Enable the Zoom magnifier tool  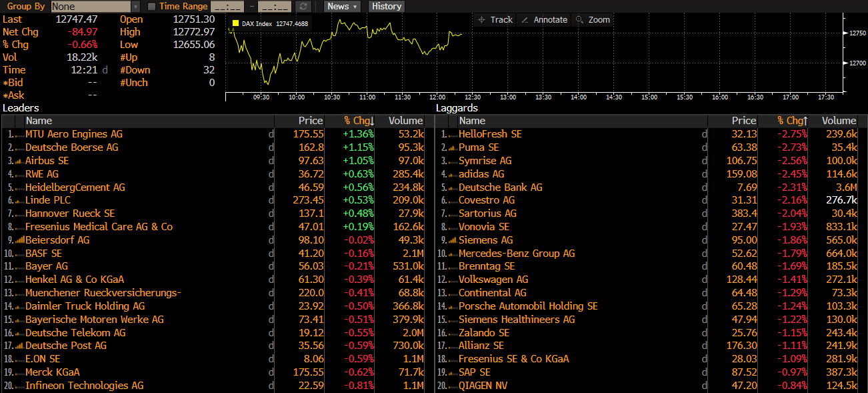tap(592, 20)
